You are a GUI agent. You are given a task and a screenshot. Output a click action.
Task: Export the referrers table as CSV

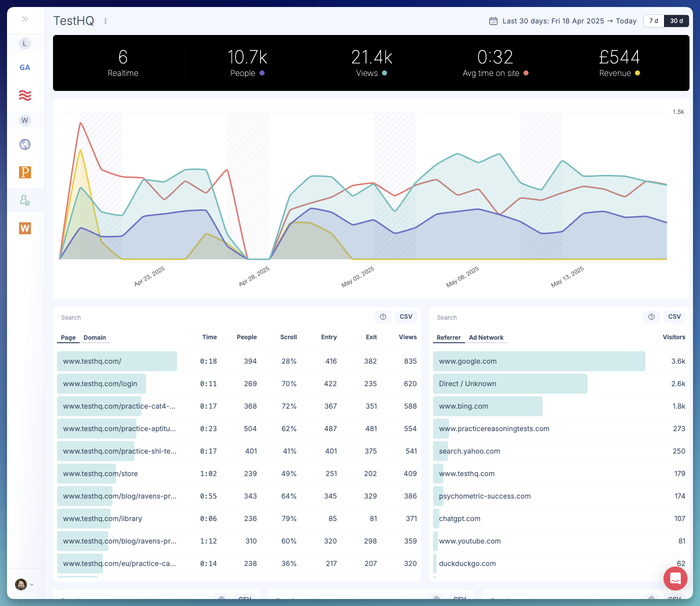tap(674, 317)
